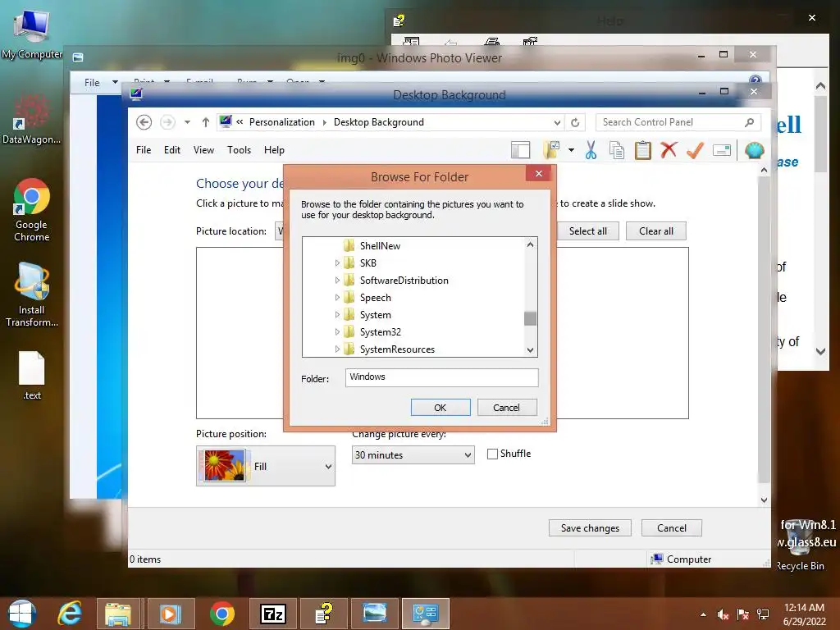Open the Picture position Fill dropdown
Image resolution: width=840 pixels, height=630 pixels.
pyautogui.click(x=266, y=466)
